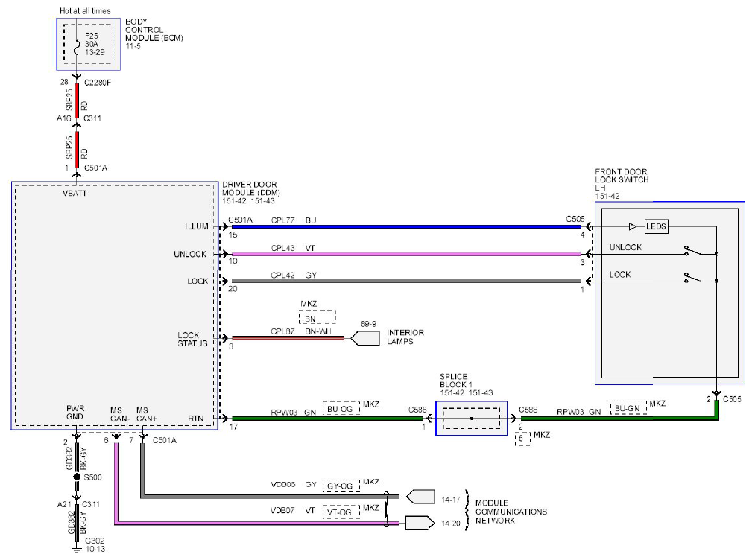
Task: Click the diode symbol beside LEDS
Action: tap(633, 226)
